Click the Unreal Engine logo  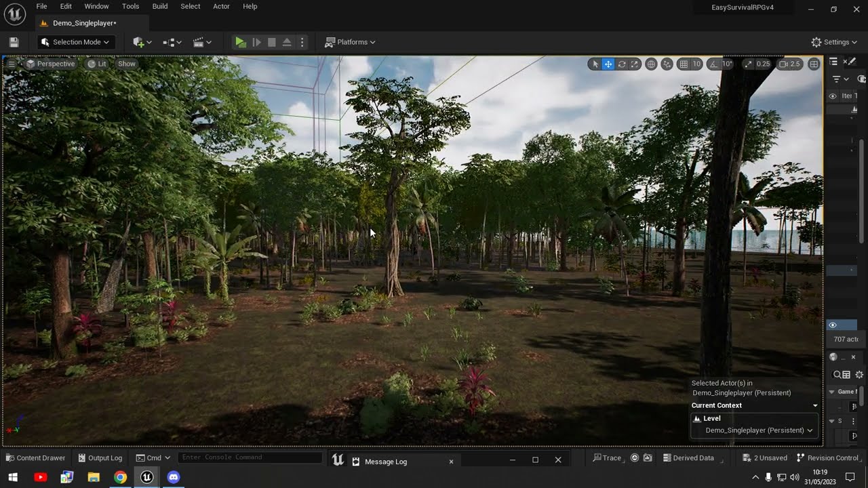tap(15, 14)
